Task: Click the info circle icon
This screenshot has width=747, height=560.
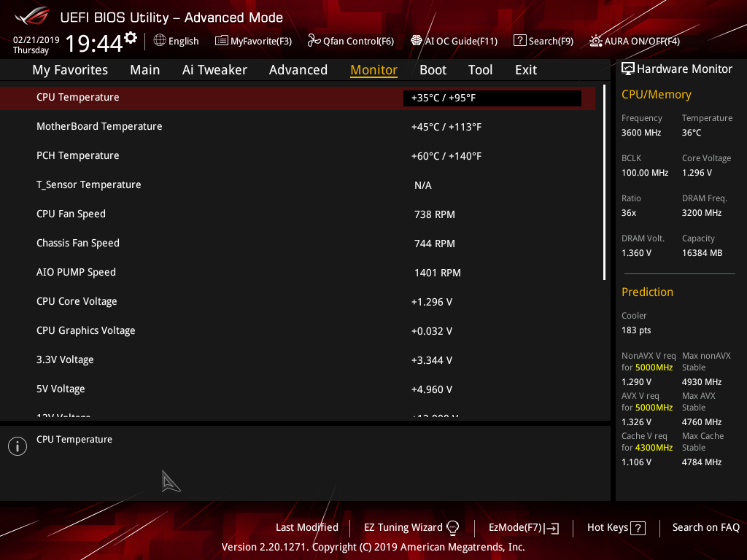Action: 18,446
